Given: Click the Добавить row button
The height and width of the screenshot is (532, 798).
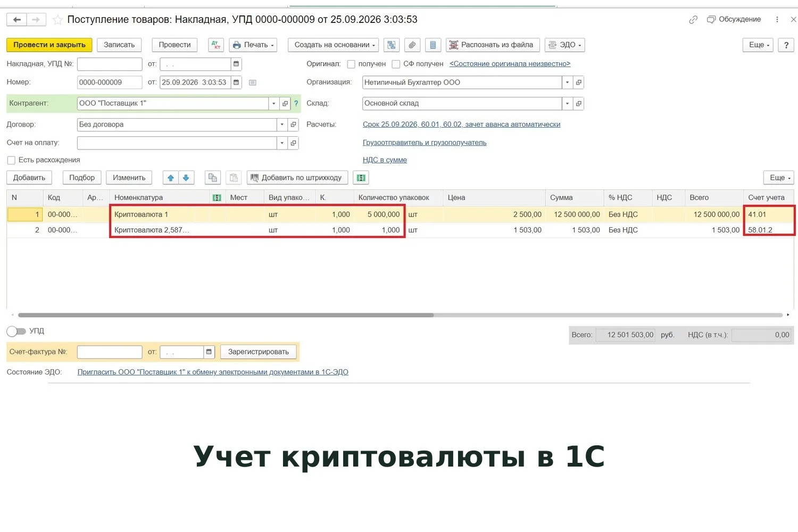Looking at the screenshot, I should click(x=29, y=178).
